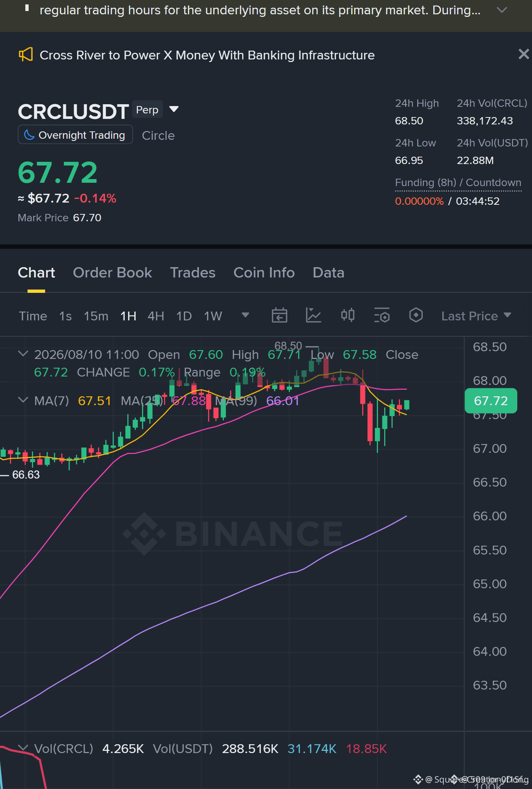
Task: Tap the Circle asset name
Action: 158,135
